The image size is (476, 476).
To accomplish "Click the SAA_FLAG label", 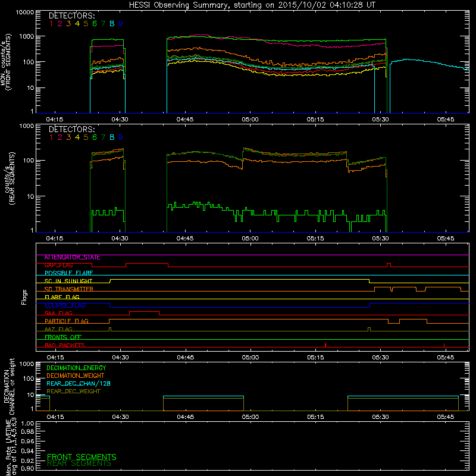I will [58, 314].
